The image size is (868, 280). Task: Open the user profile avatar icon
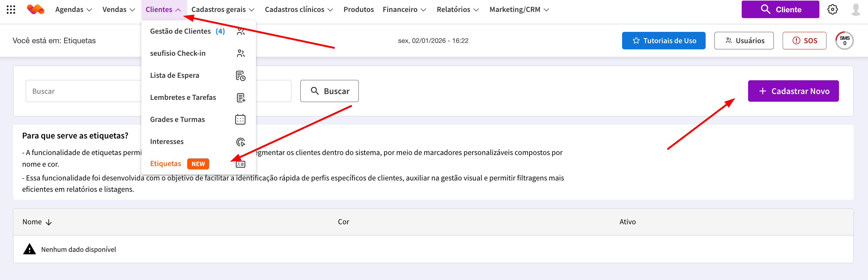pyautogui.click(x=855, y=9)
